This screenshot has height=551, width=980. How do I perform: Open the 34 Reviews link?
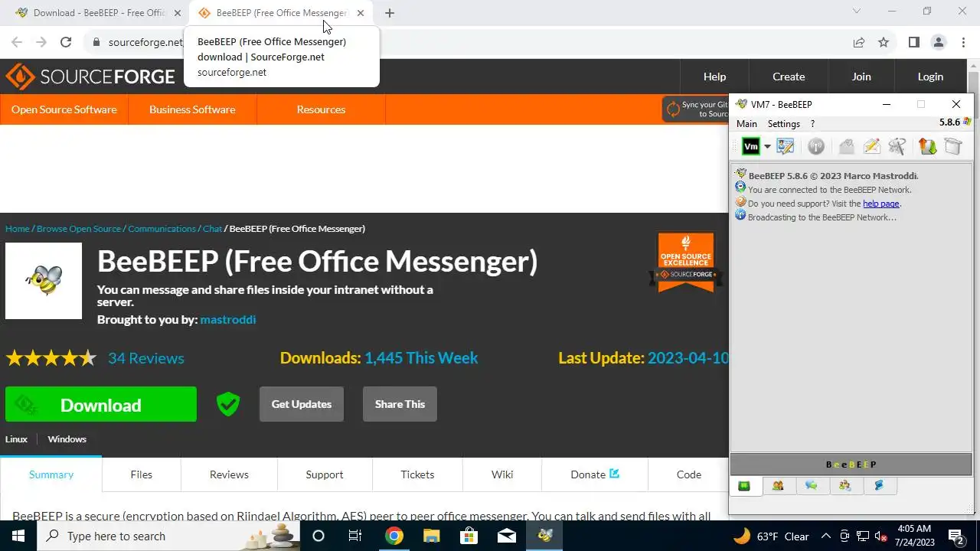pyautogui.click(x=146, y=358)
